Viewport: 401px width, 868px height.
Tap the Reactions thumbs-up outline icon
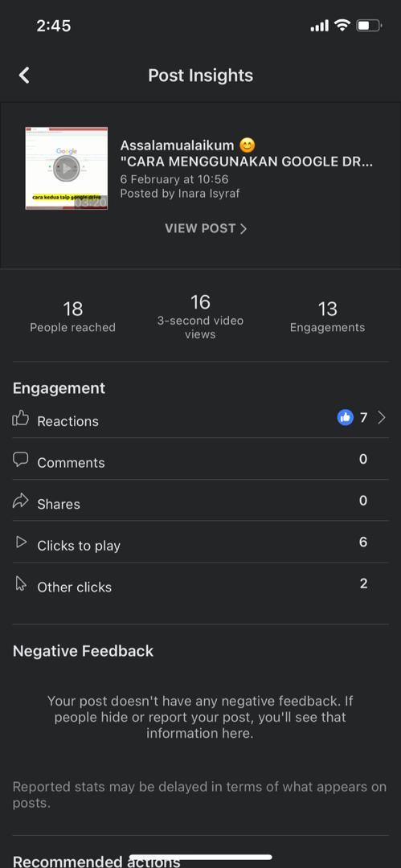click(21, 419)
